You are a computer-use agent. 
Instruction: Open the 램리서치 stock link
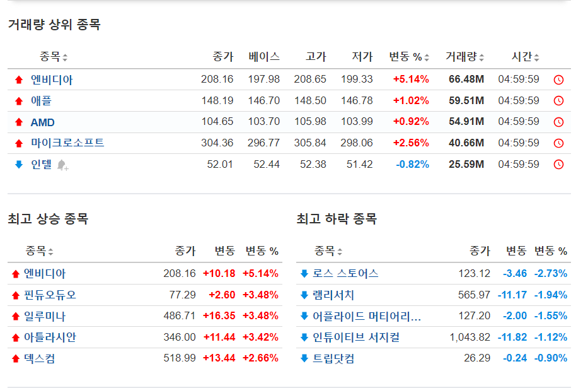(333, 295)
